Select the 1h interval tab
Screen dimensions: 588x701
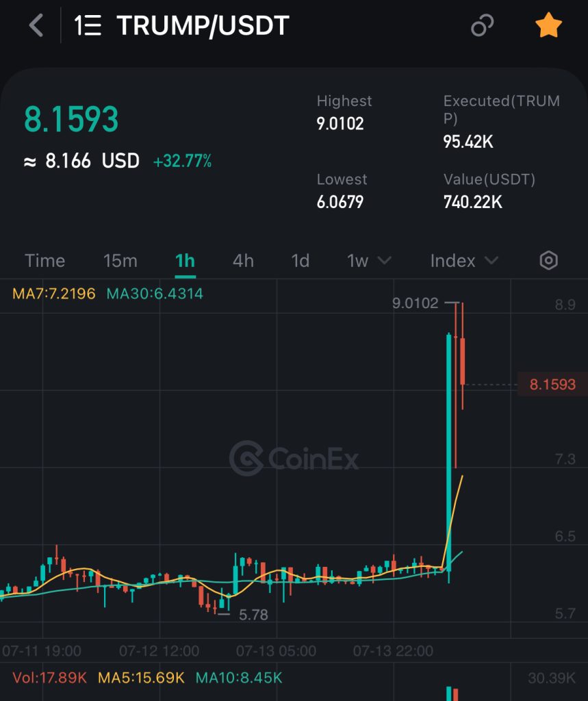pos(185,261)
